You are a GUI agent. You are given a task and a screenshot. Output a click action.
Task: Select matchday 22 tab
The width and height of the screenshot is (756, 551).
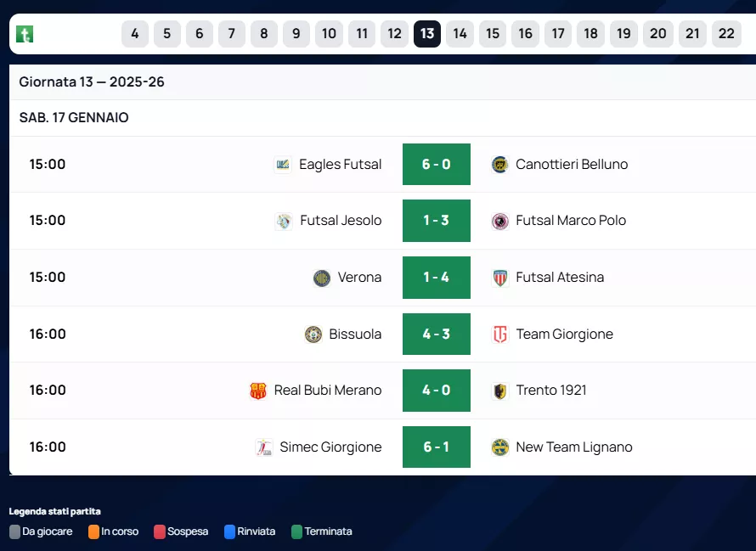(726, 34)
